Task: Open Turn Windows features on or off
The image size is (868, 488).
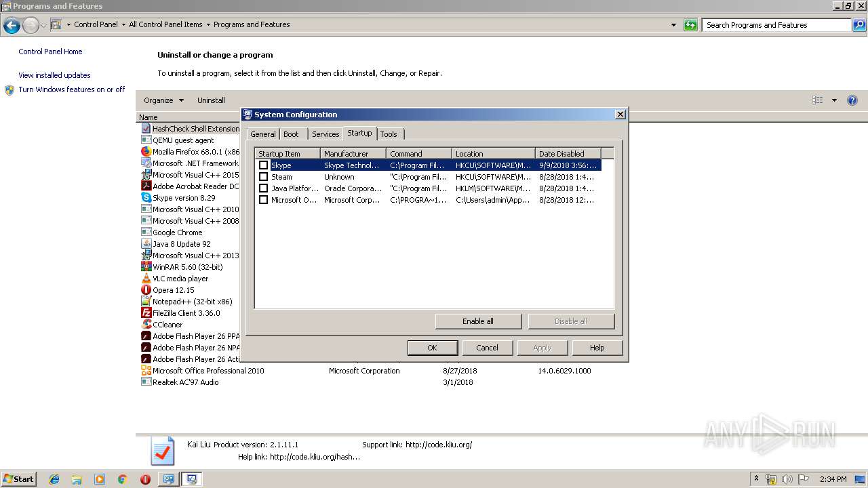Action: [71, 89]
